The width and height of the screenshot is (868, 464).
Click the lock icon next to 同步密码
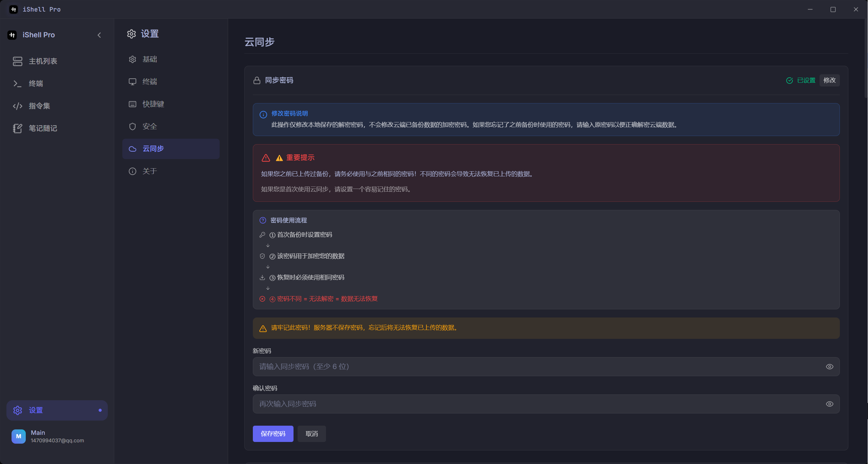[x=257, y=80]
